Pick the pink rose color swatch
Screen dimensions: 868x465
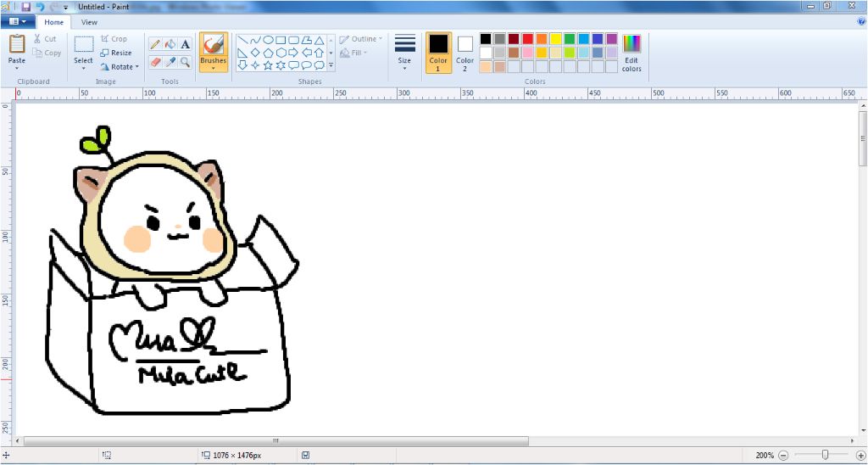527,53
